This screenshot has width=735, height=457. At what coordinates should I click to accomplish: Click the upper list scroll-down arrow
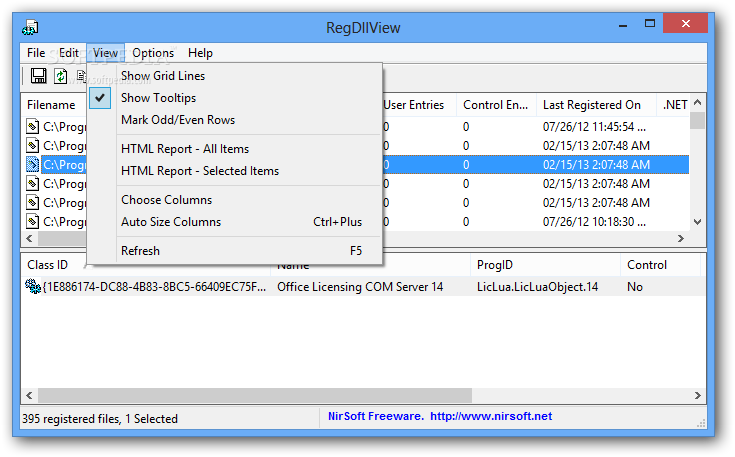click(x=698, y=222)
